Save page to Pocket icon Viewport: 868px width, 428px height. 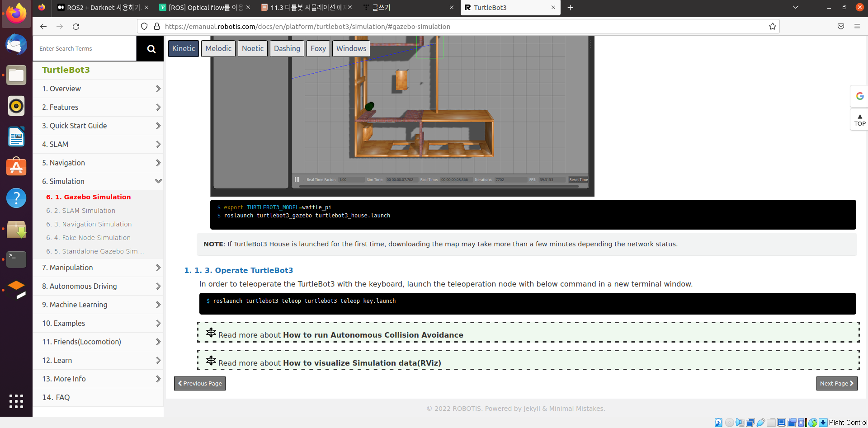pos(841,26)
